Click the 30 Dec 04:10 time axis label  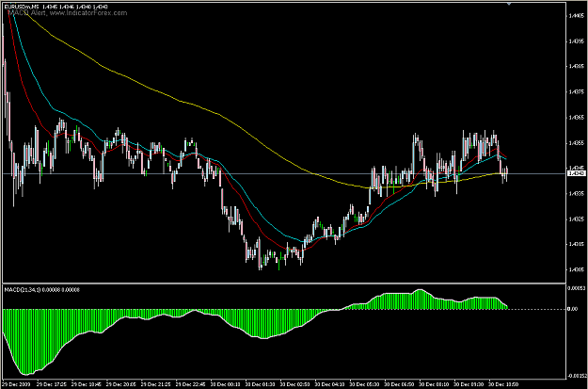tap(329, 384)
